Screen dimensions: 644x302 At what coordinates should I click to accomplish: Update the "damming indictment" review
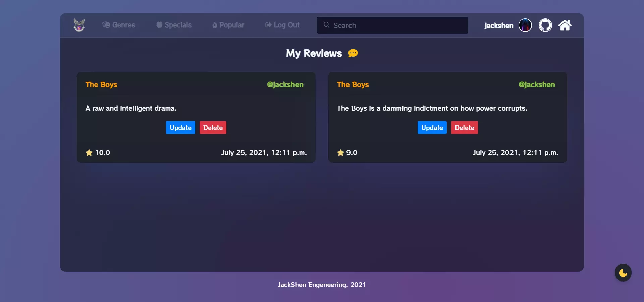click(432, 128)
